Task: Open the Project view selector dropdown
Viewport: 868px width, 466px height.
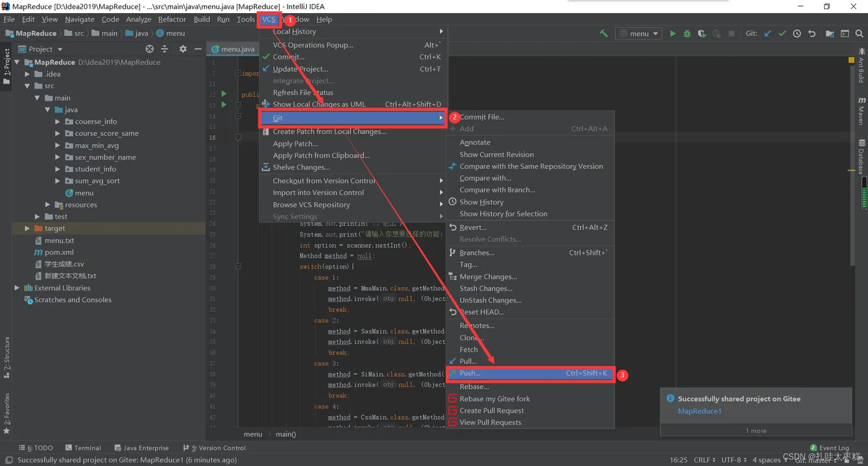Action: point(41,49)
